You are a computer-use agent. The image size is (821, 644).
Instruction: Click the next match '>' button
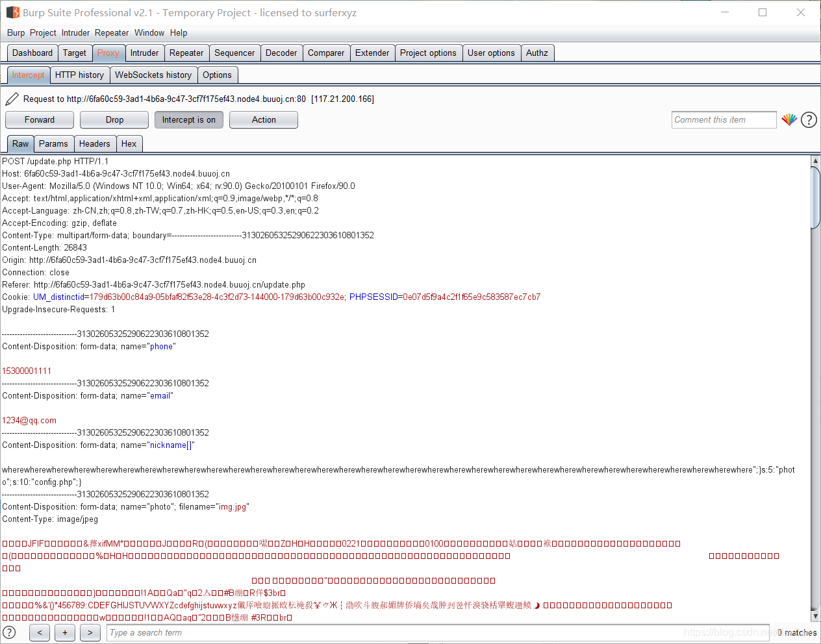(x=90, y=632)
